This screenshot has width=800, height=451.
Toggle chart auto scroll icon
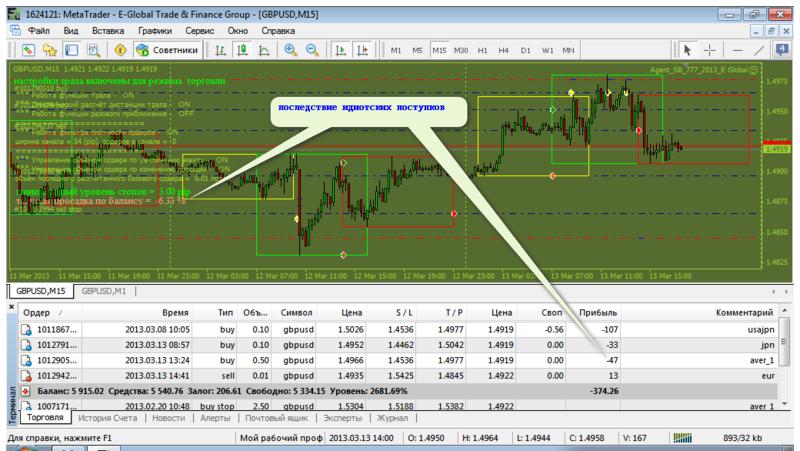[340, 50]
